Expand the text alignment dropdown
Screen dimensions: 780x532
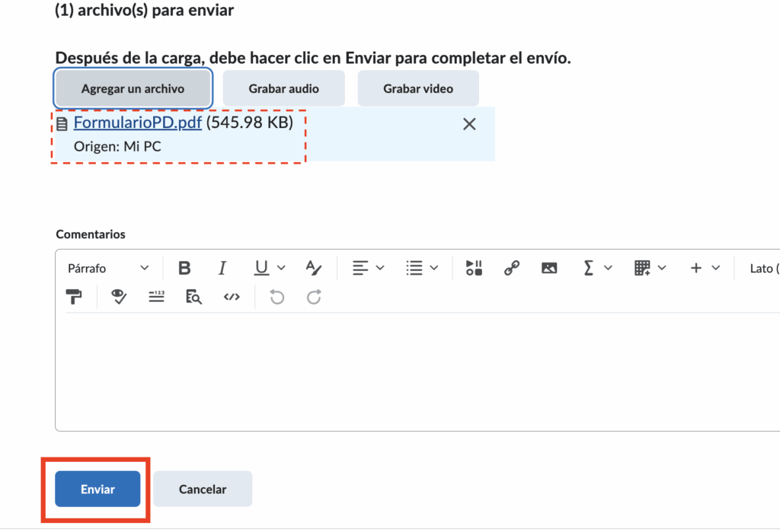point(368,268)
